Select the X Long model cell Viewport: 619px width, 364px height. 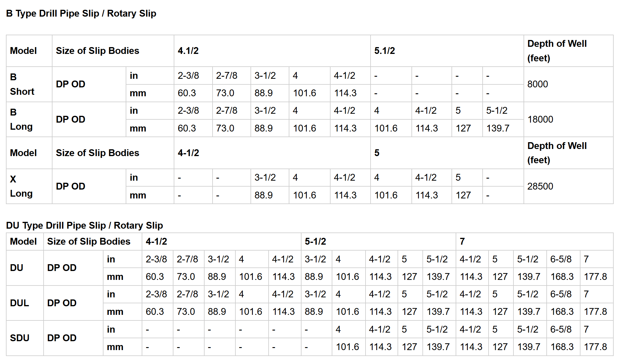point(21,186)
